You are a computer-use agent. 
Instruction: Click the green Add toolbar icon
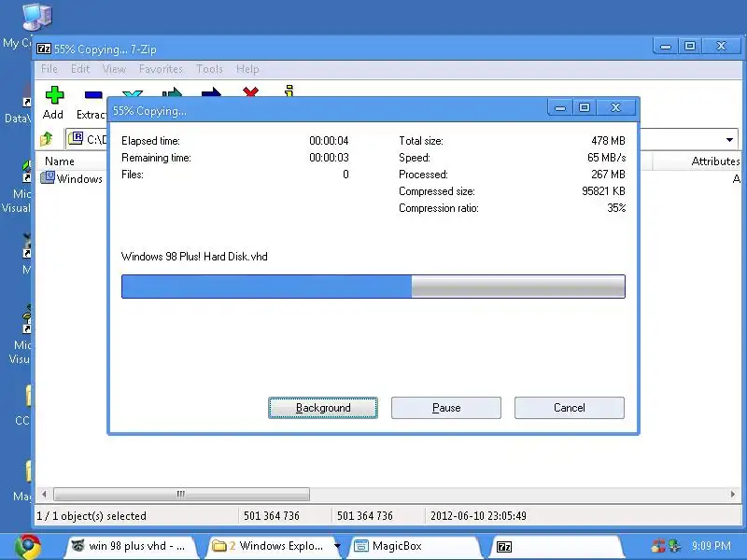tap(54, 95)
